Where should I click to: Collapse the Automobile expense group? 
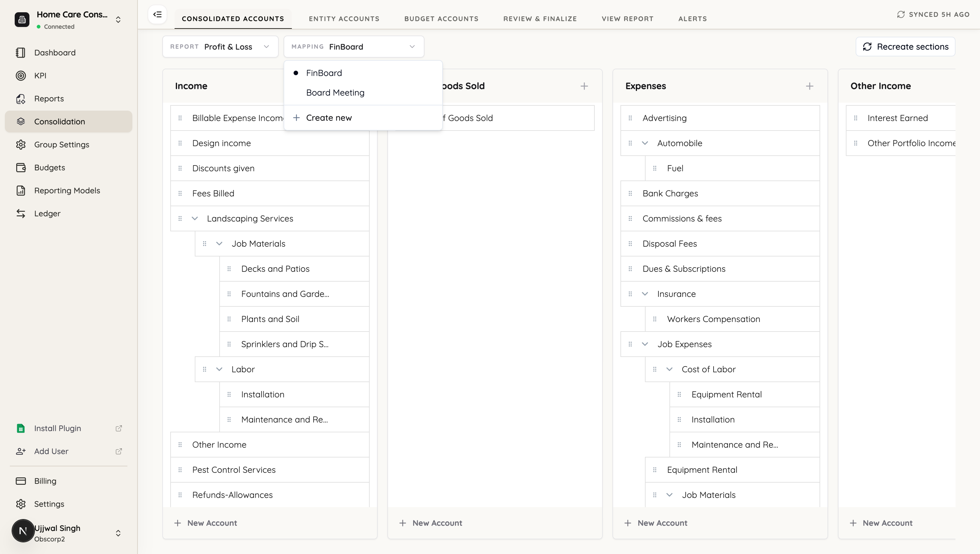[644, 143]
